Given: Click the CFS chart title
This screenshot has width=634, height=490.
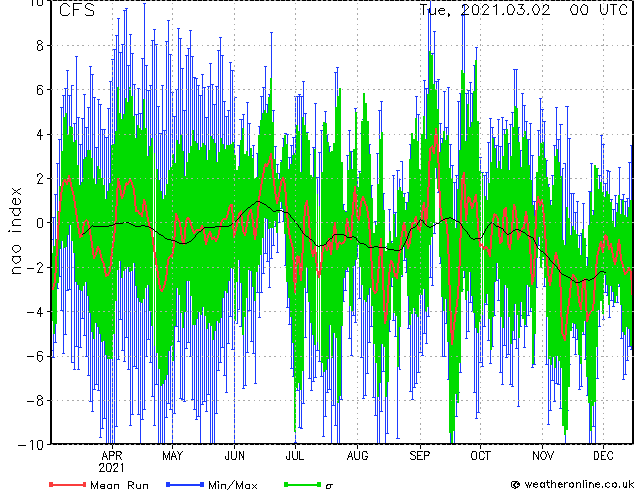Looking at the screenshot, I should point(77,10).
